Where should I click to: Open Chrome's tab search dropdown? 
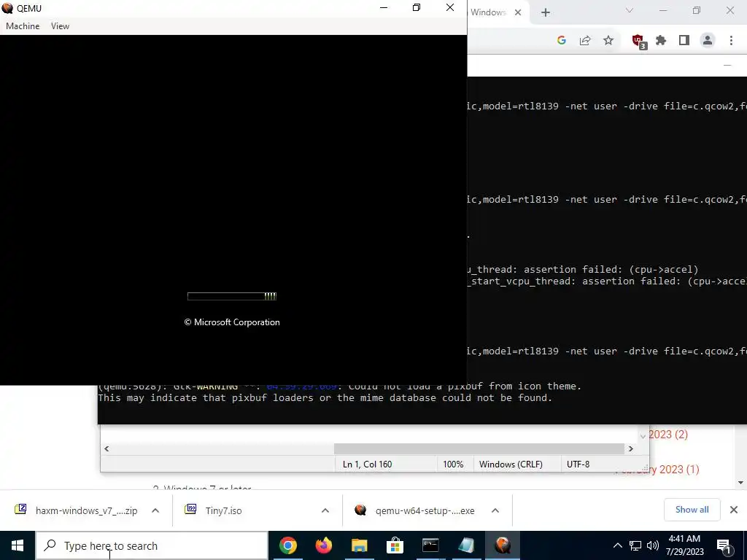(x=630, y=10)
